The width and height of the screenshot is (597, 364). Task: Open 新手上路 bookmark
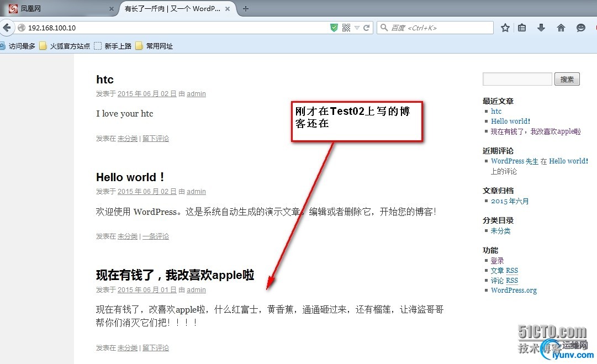tap(113, 46)
